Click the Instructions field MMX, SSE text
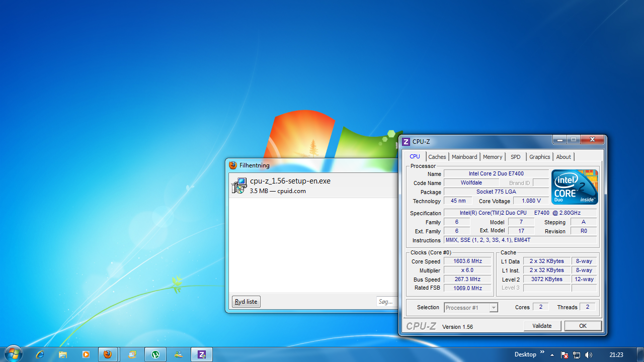The image size is (644, 362). tap(520, 240)
